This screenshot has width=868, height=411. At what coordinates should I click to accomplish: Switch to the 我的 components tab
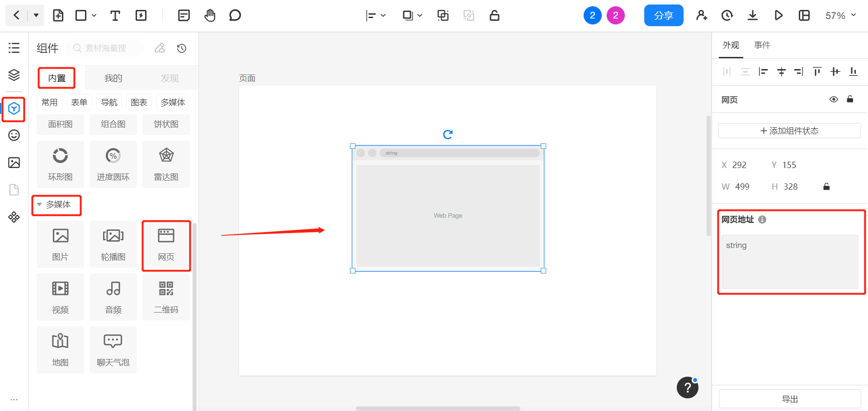[x=113, y=78]
